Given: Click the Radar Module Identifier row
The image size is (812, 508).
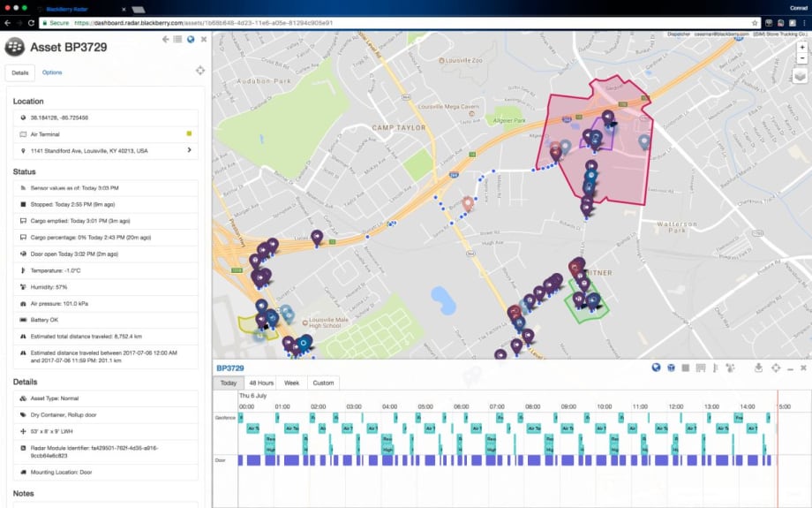Looking at the screenshot, I should (x=106, y=452).
